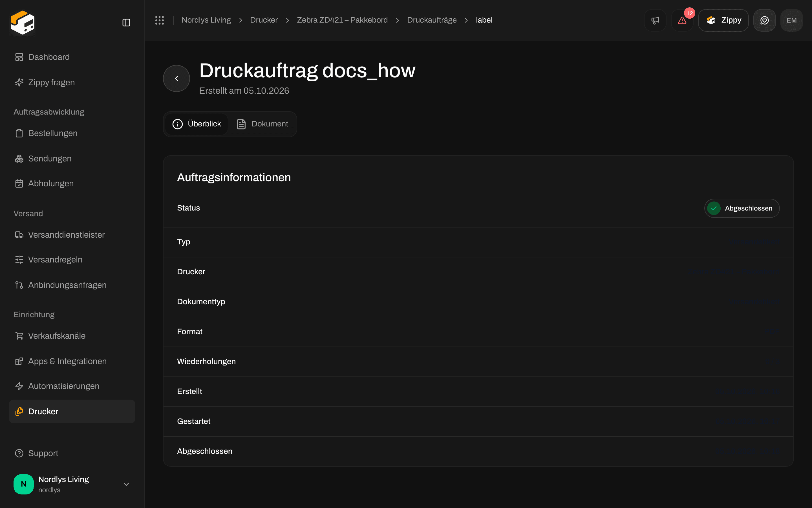Click Drucker breadcrumb link
Viewport: 812px width, 508px height.
click(x=264, y=20)
